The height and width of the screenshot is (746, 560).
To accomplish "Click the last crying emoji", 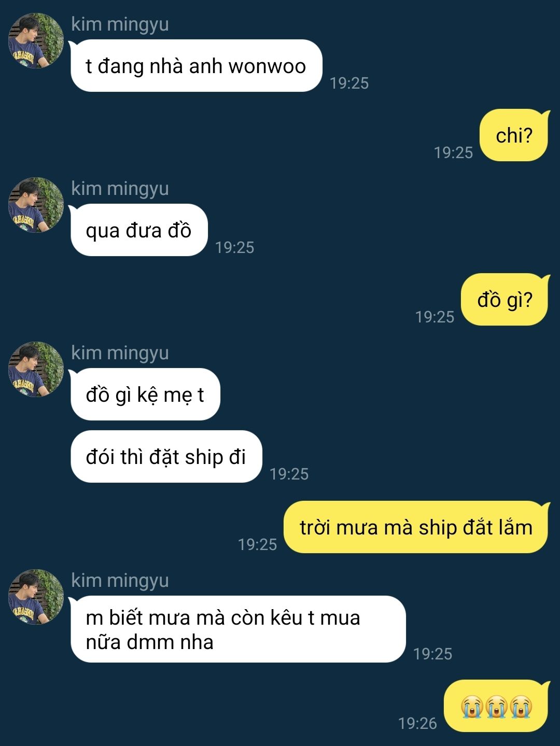I will click(521, 707).
